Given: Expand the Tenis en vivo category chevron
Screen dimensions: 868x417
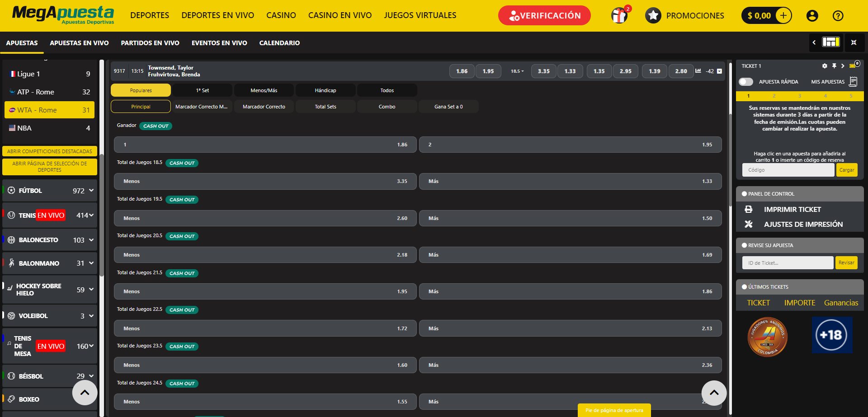Looking at the screenshot, I should point(91,215).
